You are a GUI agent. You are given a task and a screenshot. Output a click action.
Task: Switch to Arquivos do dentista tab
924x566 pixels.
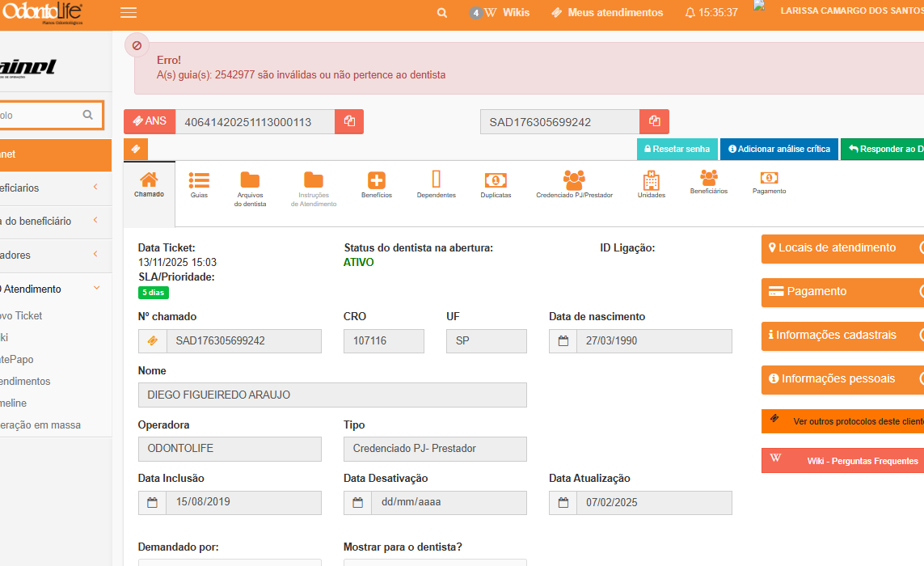point(250,189)
